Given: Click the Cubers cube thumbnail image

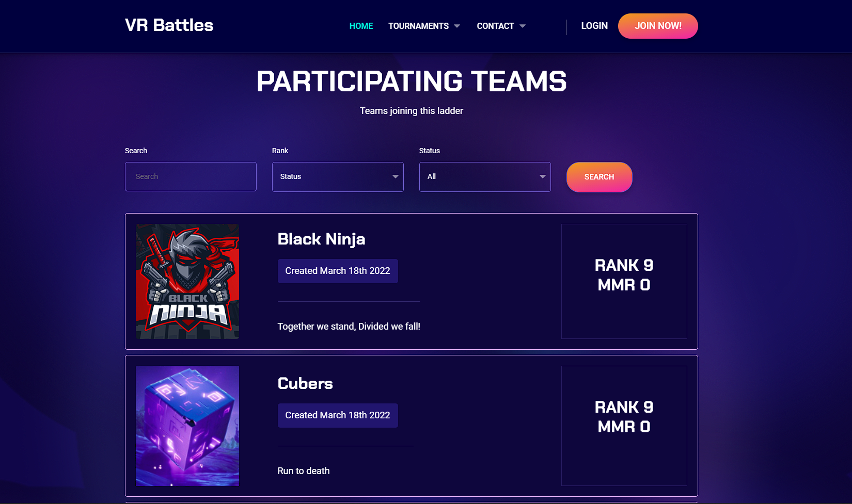Looking at the screenshot, I should coord(187,426).
